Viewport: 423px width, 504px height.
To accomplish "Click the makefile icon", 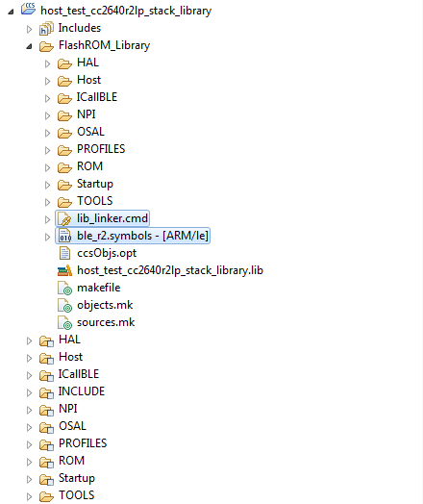I will pyautogui.click(x=64, y=288).
